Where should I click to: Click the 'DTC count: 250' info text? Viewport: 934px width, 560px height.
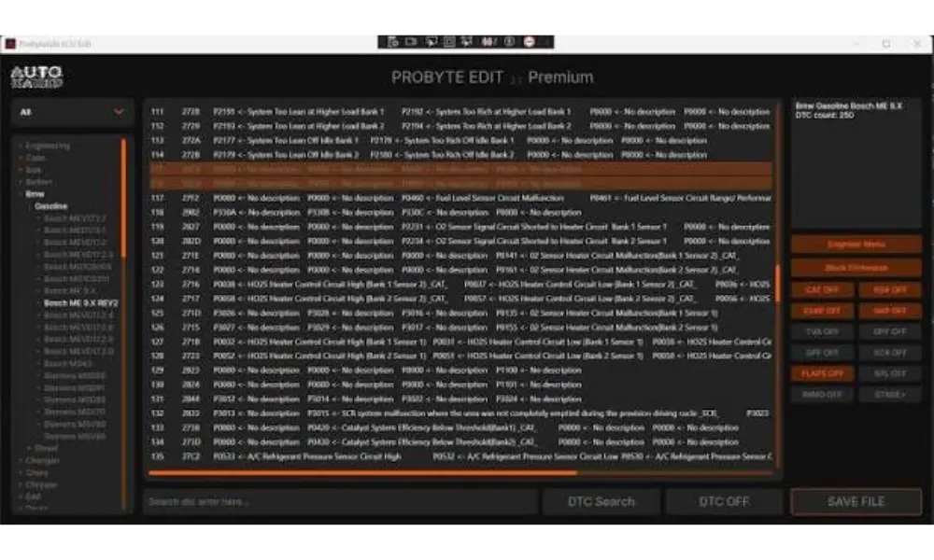coord(825,115)
